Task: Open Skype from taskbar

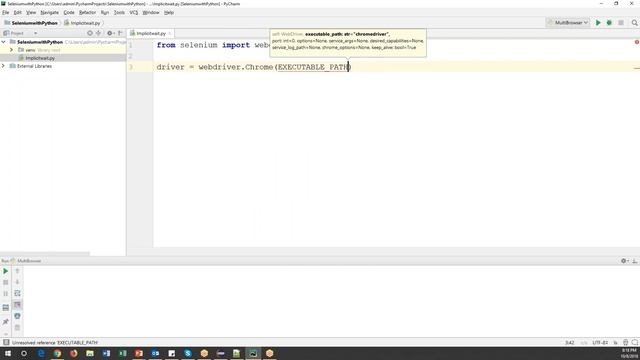Action: (x=188, y=353)
